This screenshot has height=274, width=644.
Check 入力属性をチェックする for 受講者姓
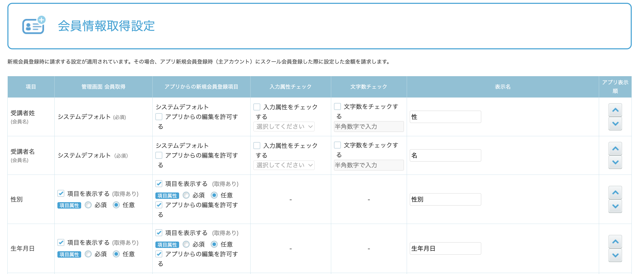pyautogui.click(x=257, y=107)
